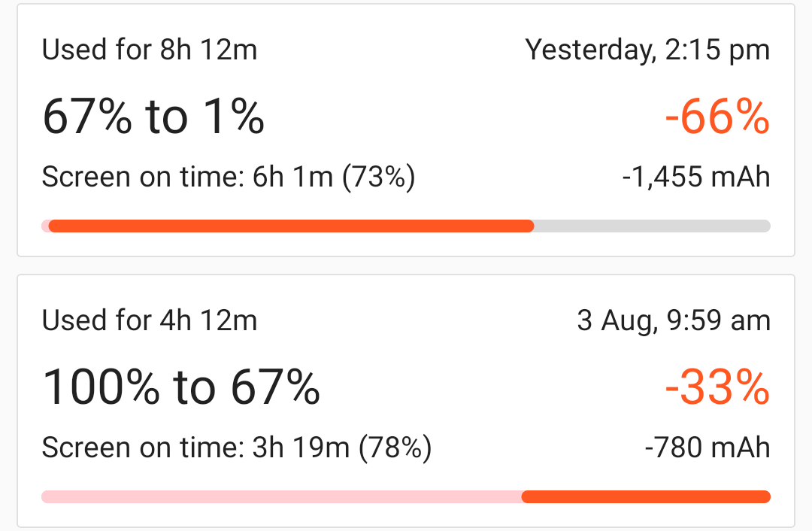Viewport: 812px width, 531px height.
Task: Click the orange bar in first card
Action: [x=291, y=226]
